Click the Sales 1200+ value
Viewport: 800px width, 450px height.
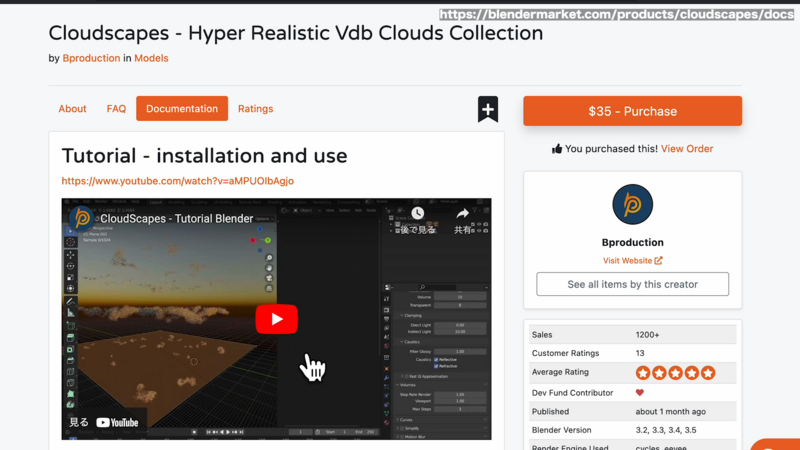(647, 335)
